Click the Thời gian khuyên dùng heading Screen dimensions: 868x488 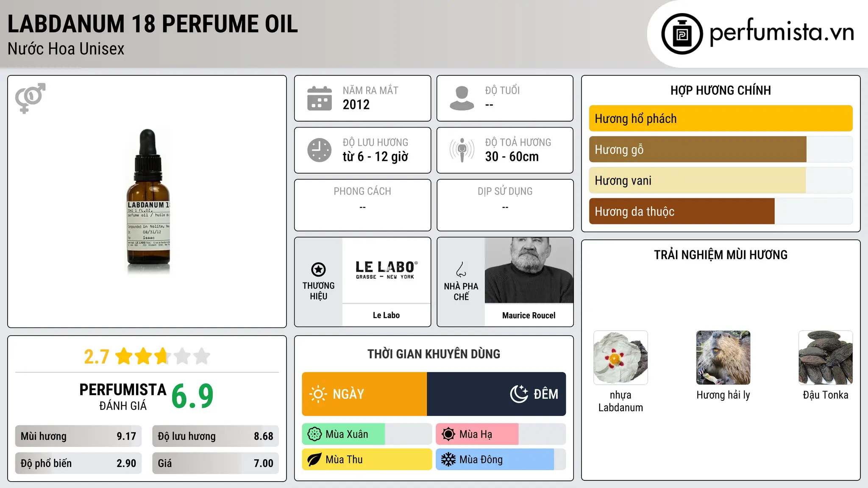tap(434, 354)
